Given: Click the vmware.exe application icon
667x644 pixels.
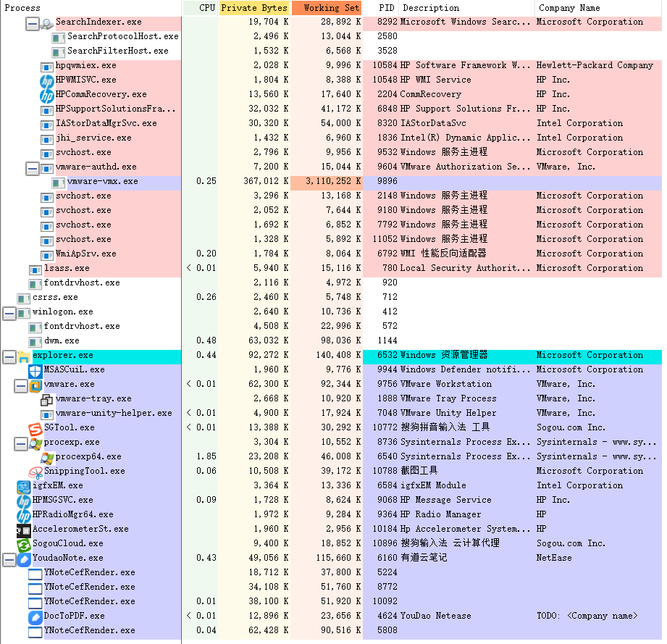Looking at the screenshot, I should [35, 385].
